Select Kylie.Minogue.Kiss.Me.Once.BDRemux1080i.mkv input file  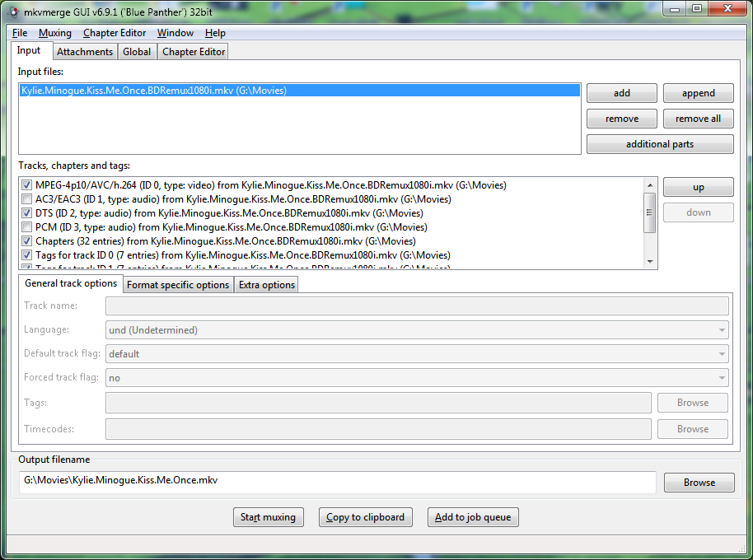click(x=300, y=91)
